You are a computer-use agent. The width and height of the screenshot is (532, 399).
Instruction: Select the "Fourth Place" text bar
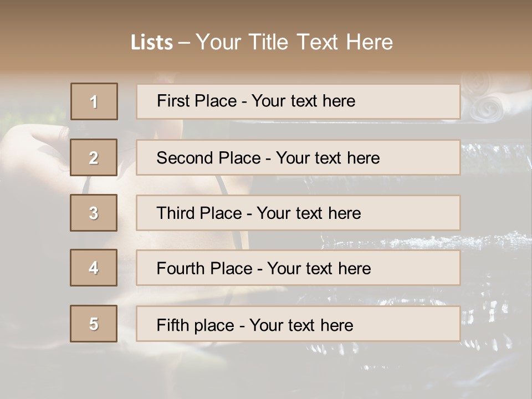tap(298, 268)
